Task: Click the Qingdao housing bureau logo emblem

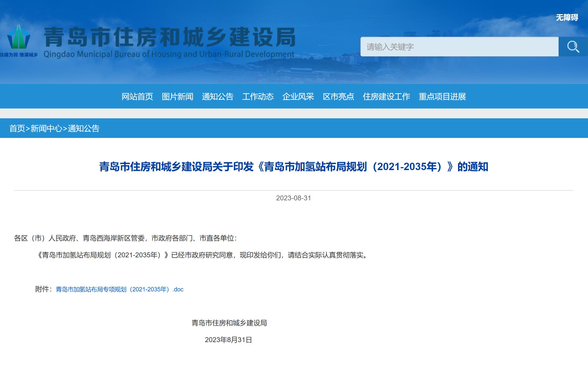Action: click(x=19, y=37)
